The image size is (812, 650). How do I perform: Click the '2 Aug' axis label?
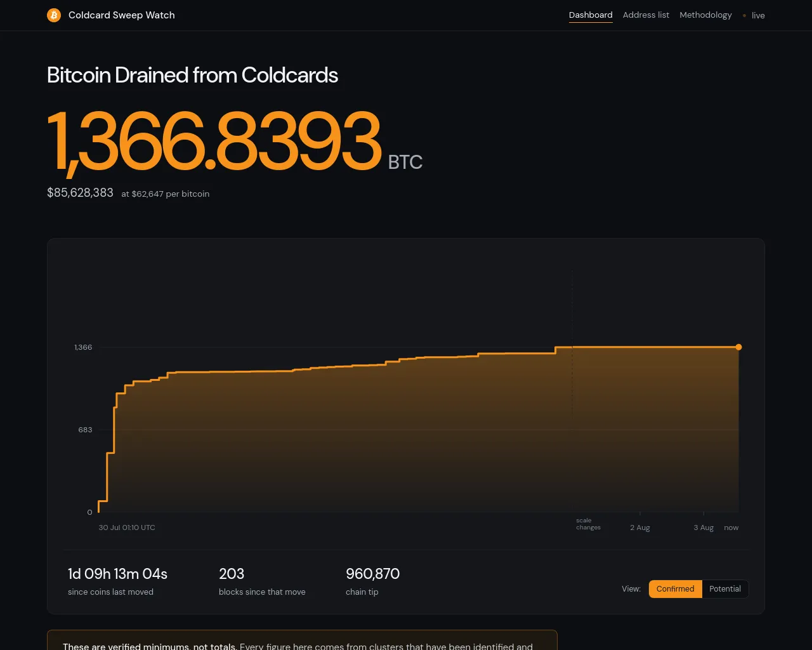(640, 527)
